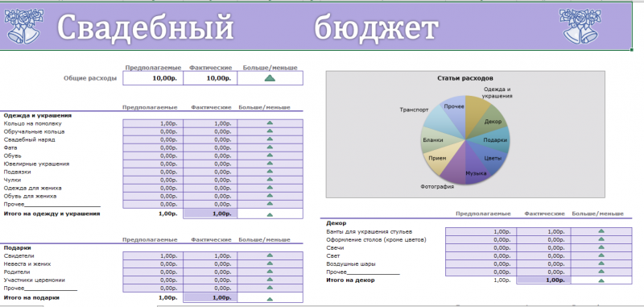Viewport: 644px width, 307px height.
Task: Click the Декор section heading in the table
Action: tap(336, 223)
